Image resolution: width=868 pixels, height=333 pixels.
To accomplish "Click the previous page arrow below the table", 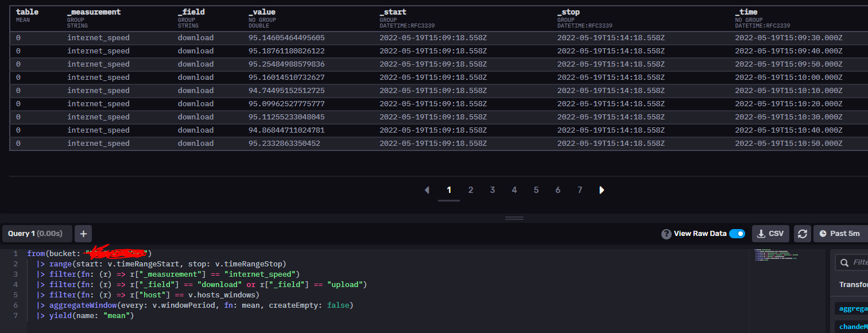I will point(427,189).
